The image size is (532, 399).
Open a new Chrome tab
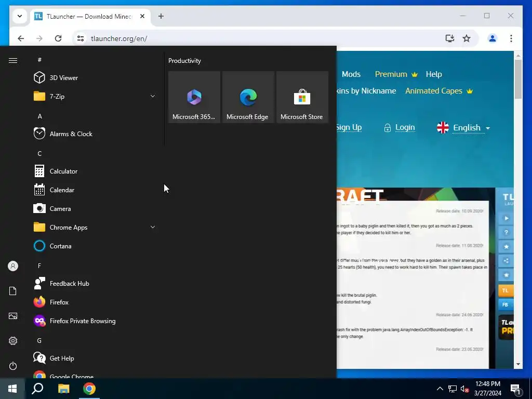tap(161, 16)
